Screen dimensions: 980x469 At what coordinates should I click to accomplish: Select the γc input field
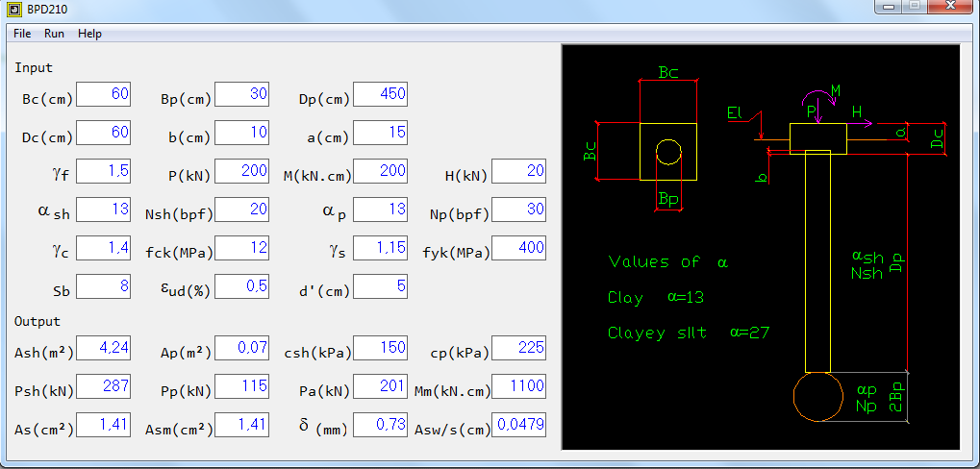tap(103, 248)
